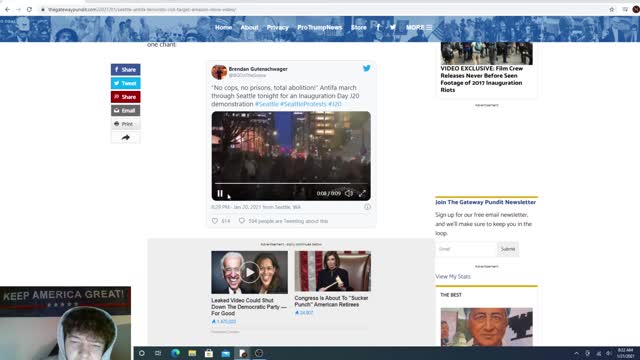The height and width of the screenshot is (360, 640).
Task: Open Facebook icon in site navigation
Action: click(378, 27)
